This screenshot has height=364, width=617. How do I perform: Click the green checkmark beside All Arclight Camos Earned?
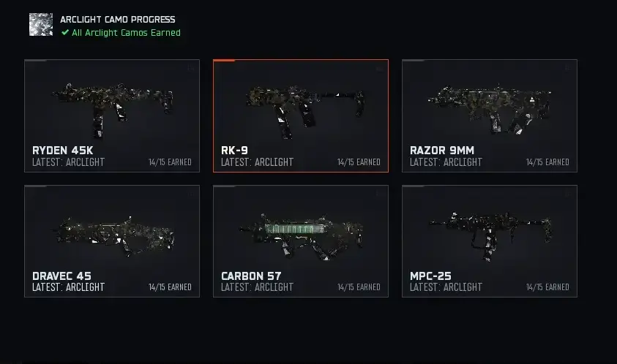[x=65, y=33]
